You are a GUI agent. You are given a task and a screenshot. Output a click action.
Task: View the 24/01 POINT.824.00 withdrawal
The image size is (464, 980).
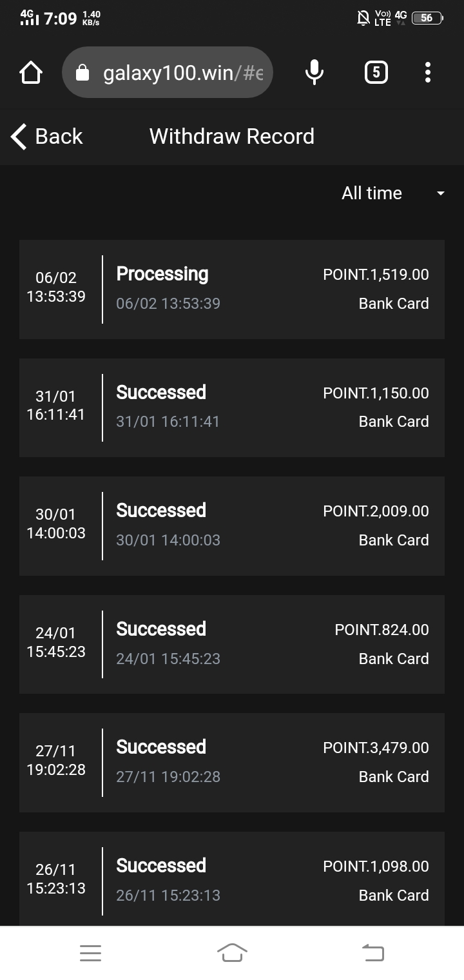click(232, 644)
